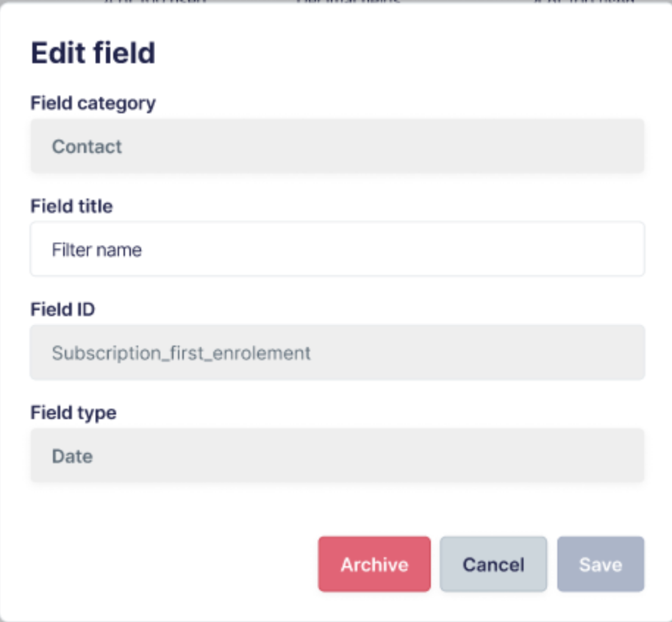672x622 pixels.
Task: Click the 'Field type' label text
Action: (74, 412)
